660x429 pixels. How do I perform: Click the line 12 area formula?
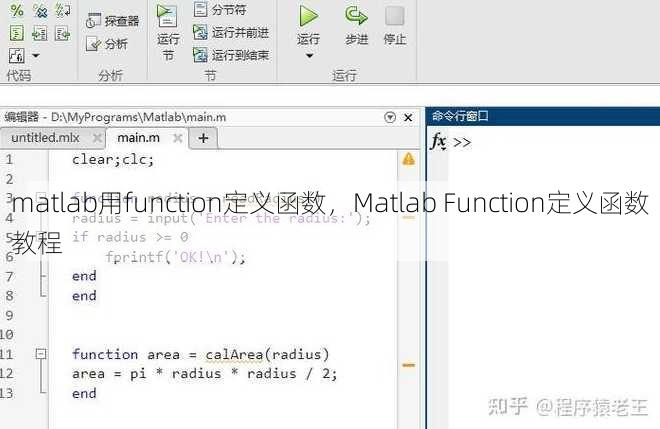(205, 374)
